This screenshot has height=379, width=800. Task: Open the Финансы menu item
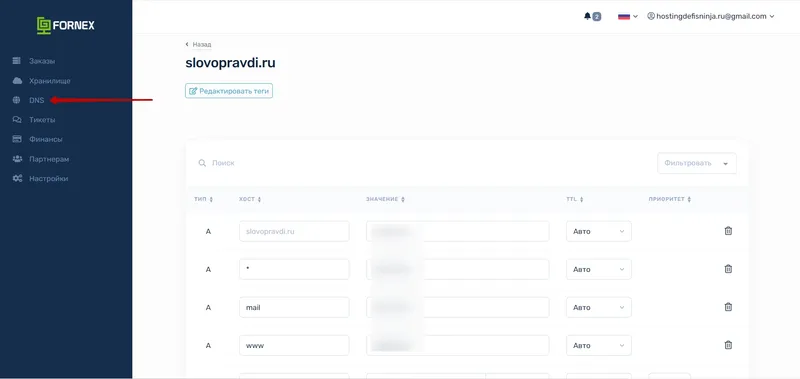pyautogui.click(x=45, y=139)
